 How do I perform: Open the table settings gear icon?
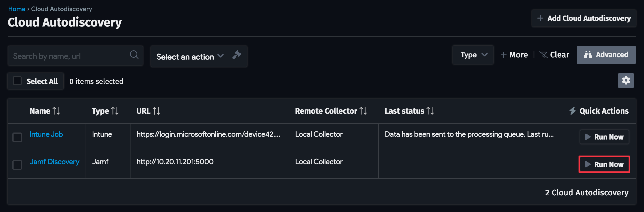pos(626,81)
